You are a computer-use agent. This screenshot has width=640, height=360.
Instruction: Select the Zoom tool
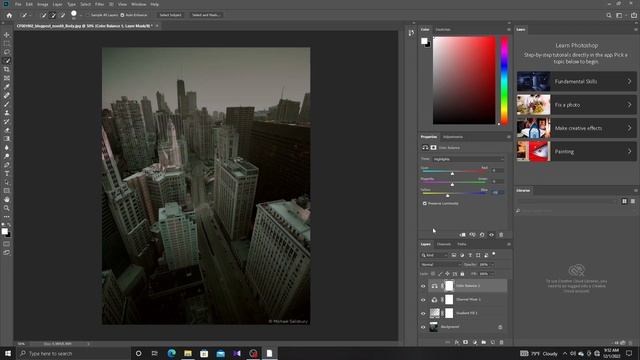click(x=7, y=208)
